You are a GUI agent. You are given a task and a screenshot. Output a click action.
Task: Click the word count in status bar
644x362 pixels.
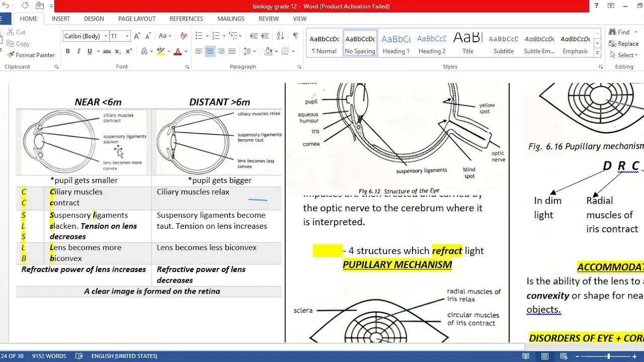pyautogui.click(x=49, y=356)
